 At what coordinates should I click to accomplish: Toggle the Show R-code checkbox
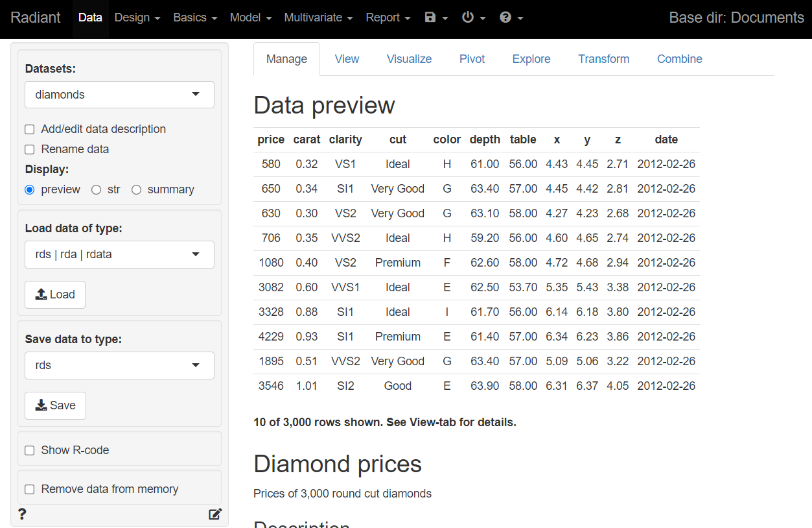tap(30, 451)
